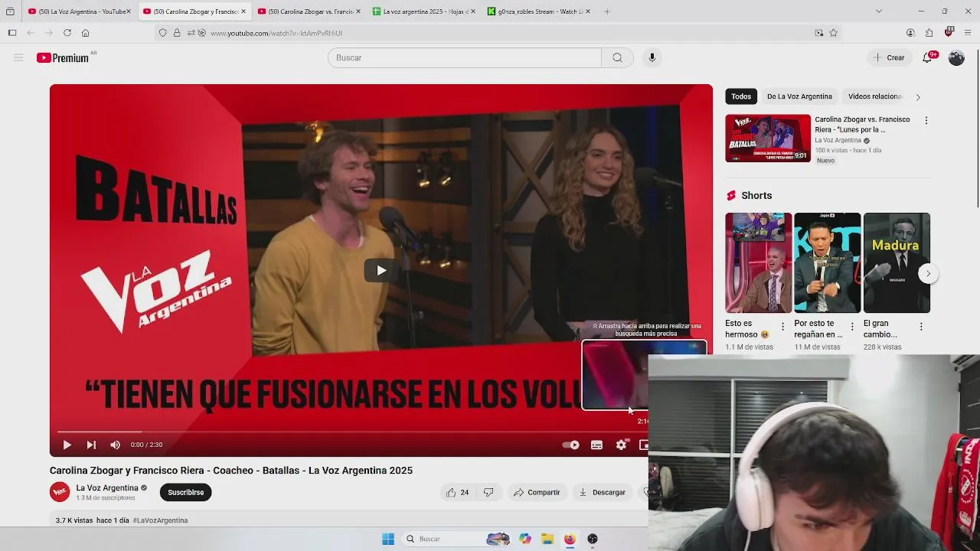Go to YouTube Premium home logo
Image resolution: width=980 pixels, height=551 pixels.
63,57
